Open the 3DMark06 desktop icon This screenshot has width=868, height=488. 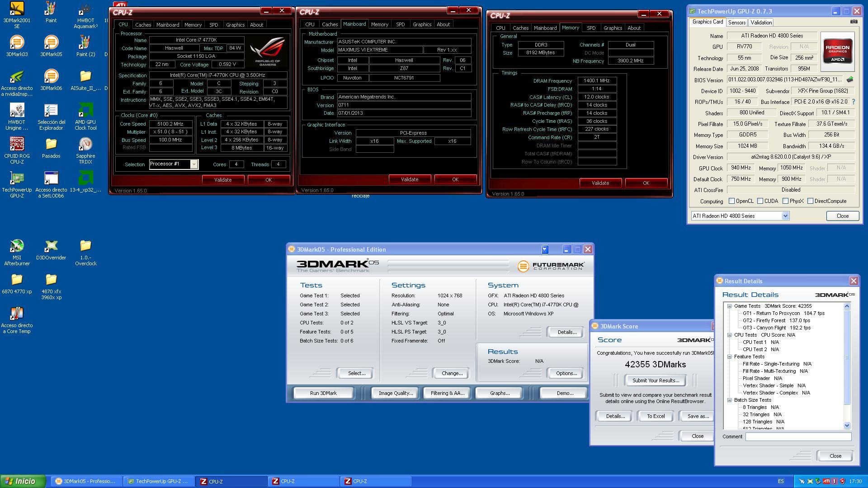[x=51, y=80]
